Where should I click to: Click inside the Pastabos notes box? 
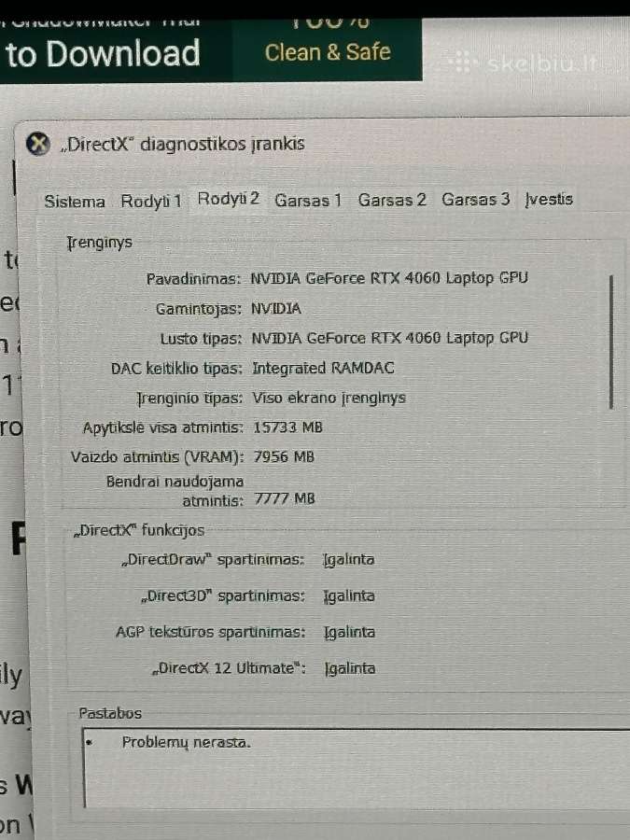[x=357, y=768]
